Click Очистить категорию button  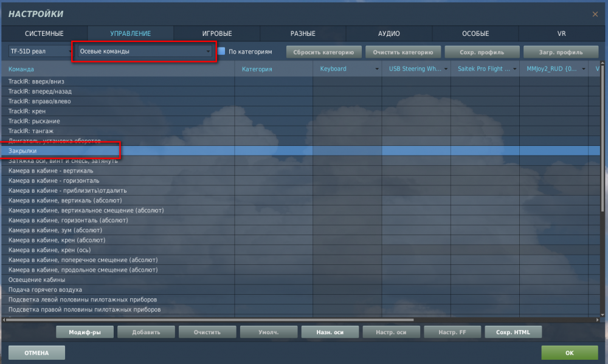click(403, 52)
